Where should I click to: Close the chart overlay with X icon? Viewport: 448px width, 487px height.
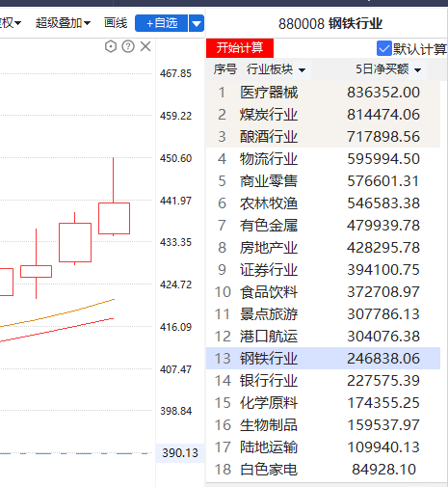(145, 46)
